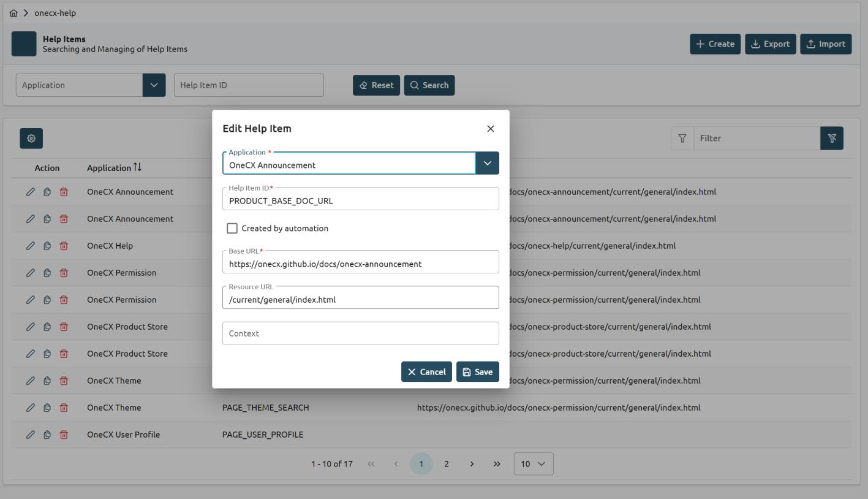Click trash icon for first OneCX Permission row
The width and height of the screenshot is (868, 499).
[64, 273]
